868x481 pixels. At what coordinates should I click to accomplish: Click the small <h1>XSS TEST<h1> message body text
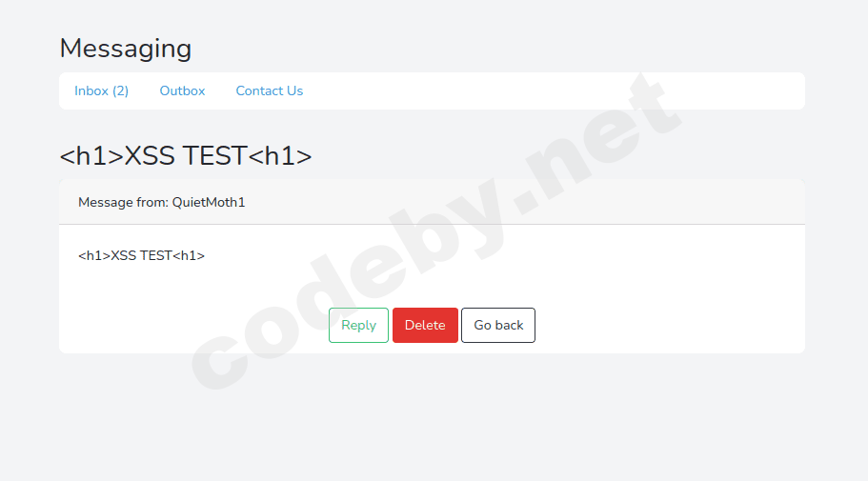141,255
